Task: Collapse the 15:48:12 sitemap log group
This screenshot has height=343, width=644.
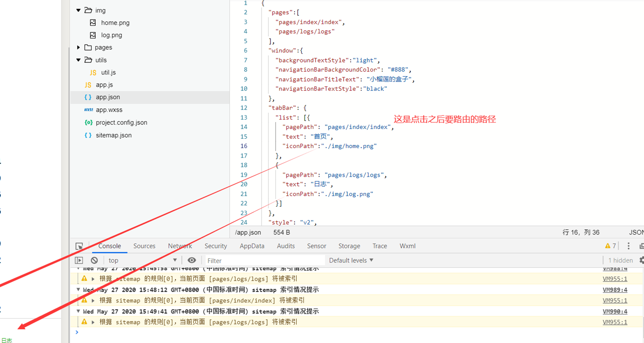Action: click(78, 290)
